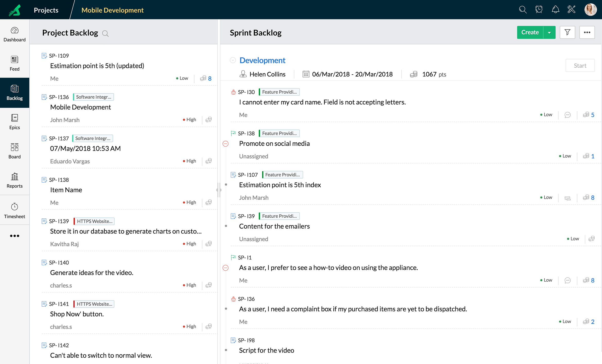The image size is (602, 364).
Task: Open the Feed section
Action: [x=15, y=64]
